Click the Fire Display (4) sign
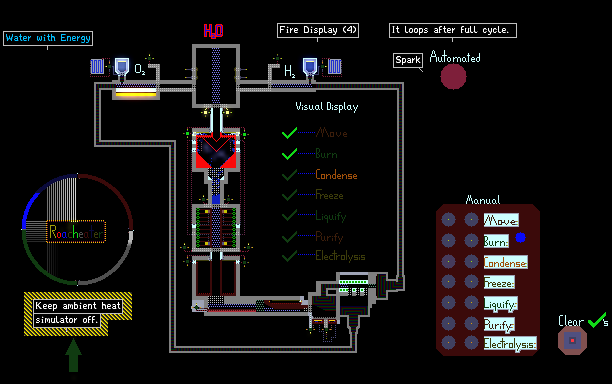Screen dimensions: 612x384 point(318,30)
